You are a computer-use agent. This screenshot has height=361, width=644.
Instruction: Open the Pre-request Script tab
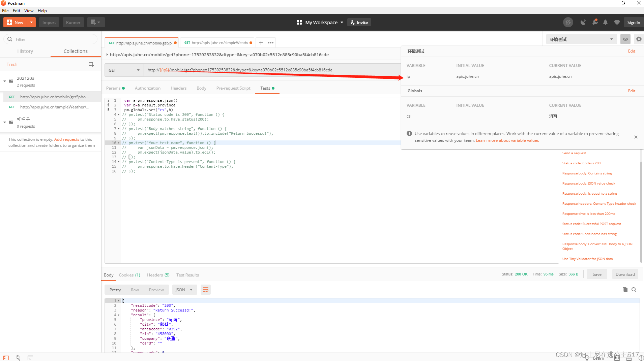(233, 88)
